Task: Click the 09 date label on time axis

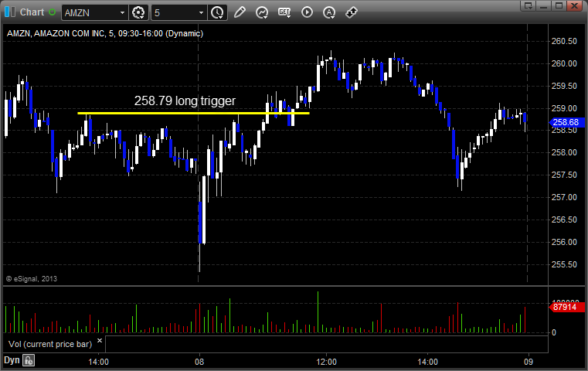Action: (529, 362)
